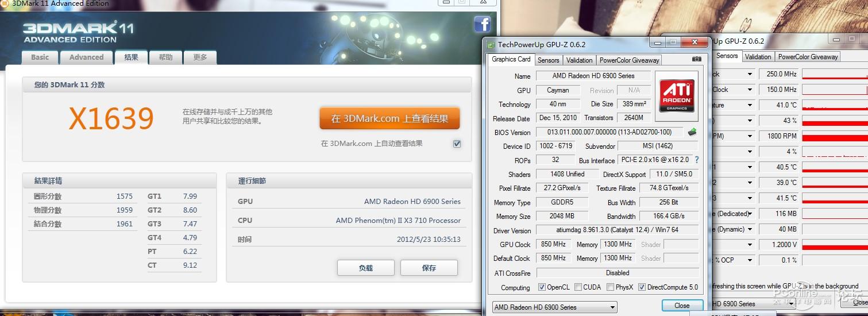This screenshot has height=316, width=868.
Task: Click the Bandwidth 166.4 GB/s field
Action: point(669,216)
